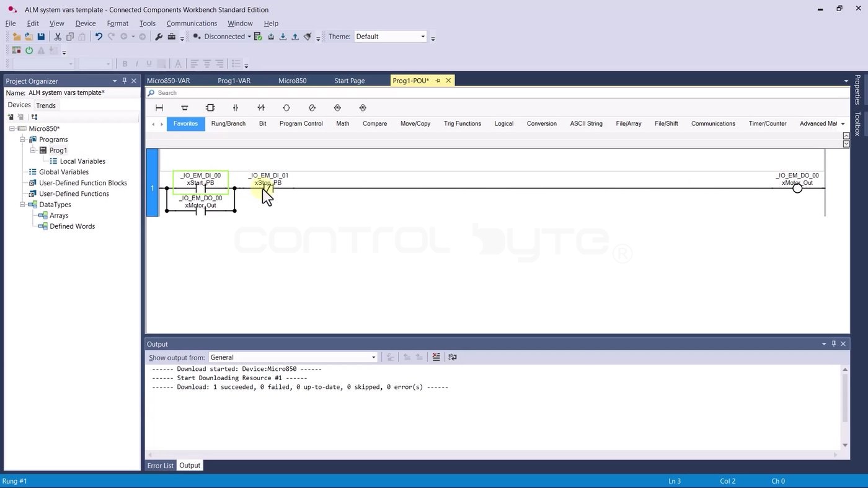Open Local Variables in tree
The height and width of the screenshot is (488, 868).
click(x=82, y=161)
